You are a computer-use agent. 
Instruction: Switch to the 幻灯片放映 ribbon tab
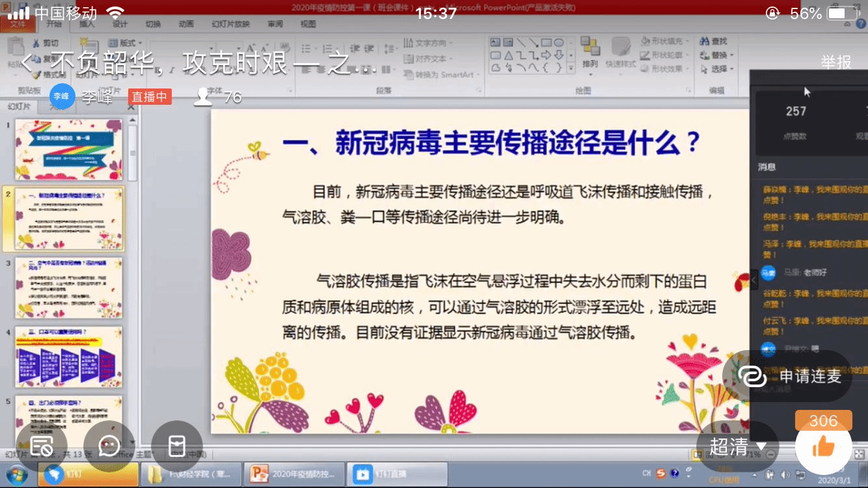[230, 24]
